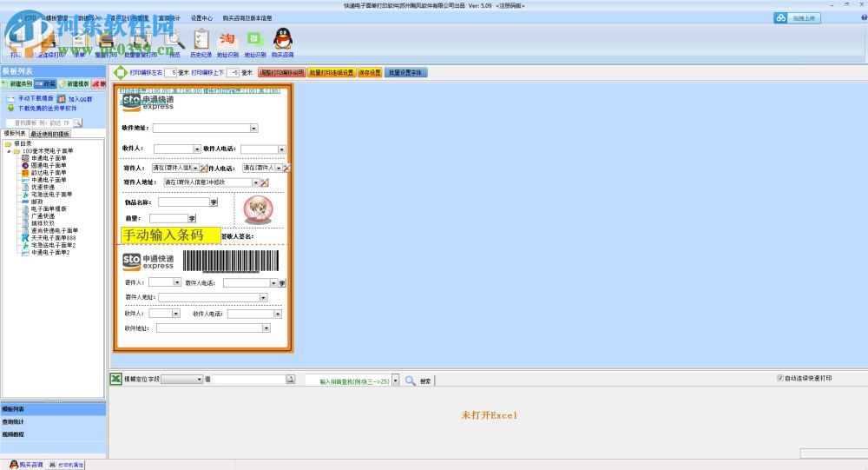Select 韵达电子面单 in template tree
Image resolution: width=868 pixels, height=470 pixels.
click(x=48, y=172)
